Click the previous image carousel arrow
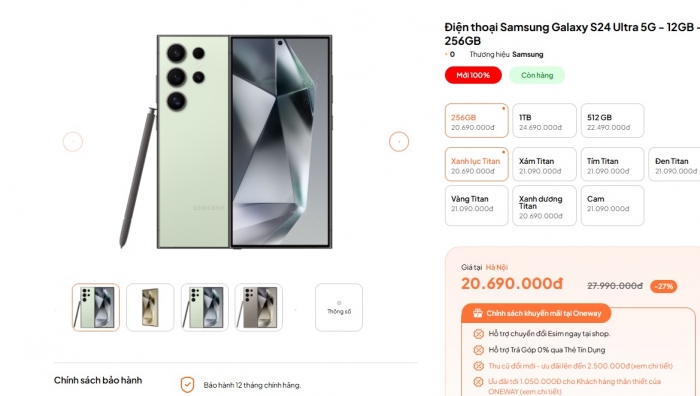Screen dimensions: 700x396 [73, 142]
